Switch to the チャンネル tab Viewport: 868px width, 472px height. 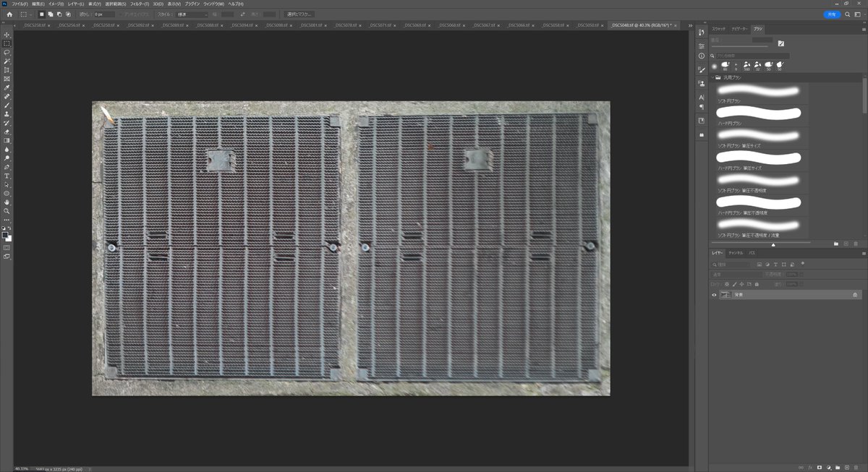pyautogui.click(x=735, y=253)
